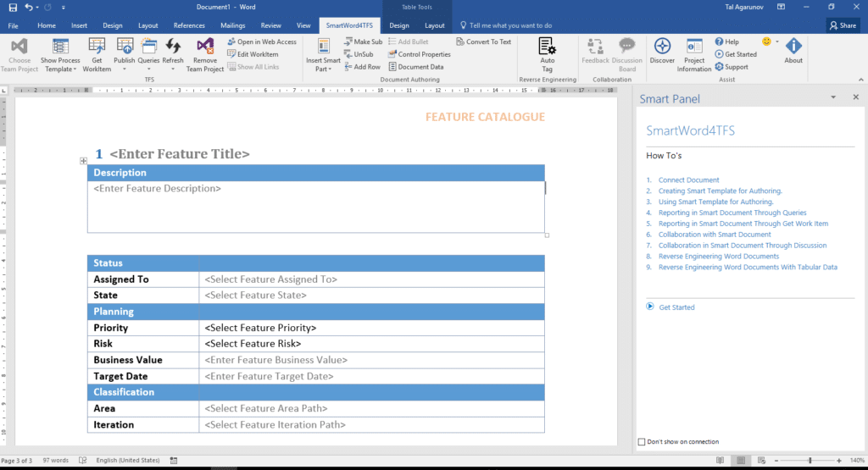Switch to Read Mode view icon
Screen dimensions: 868x470
click(x=720, y=460)
